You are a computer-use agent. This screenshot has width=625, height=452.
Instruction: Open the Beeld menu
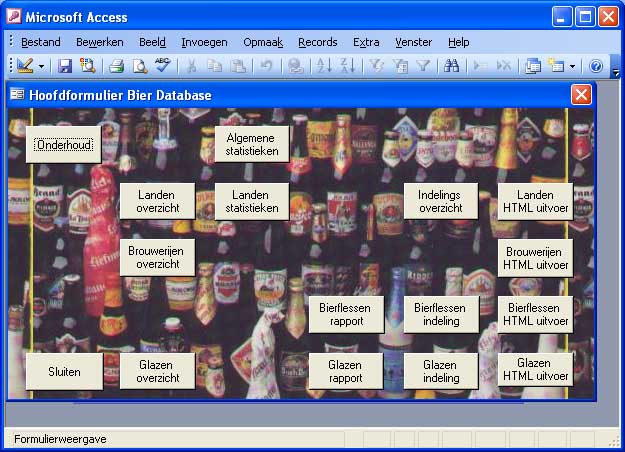coord(152,42)
